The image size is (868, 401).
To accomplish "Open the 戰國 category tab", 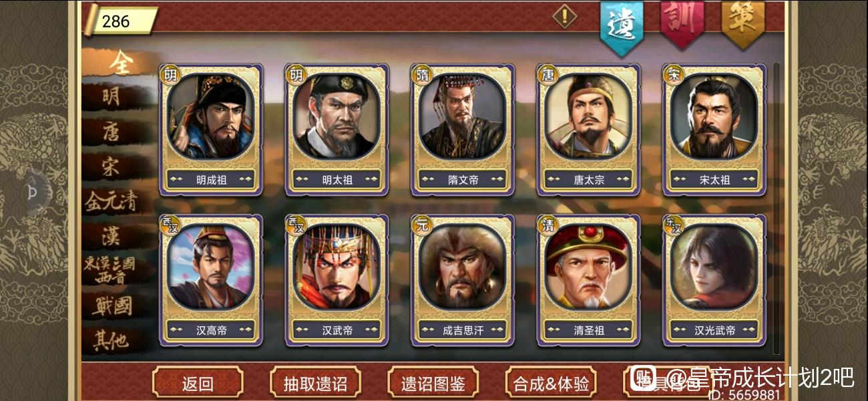I will click(x=111, y=306).
